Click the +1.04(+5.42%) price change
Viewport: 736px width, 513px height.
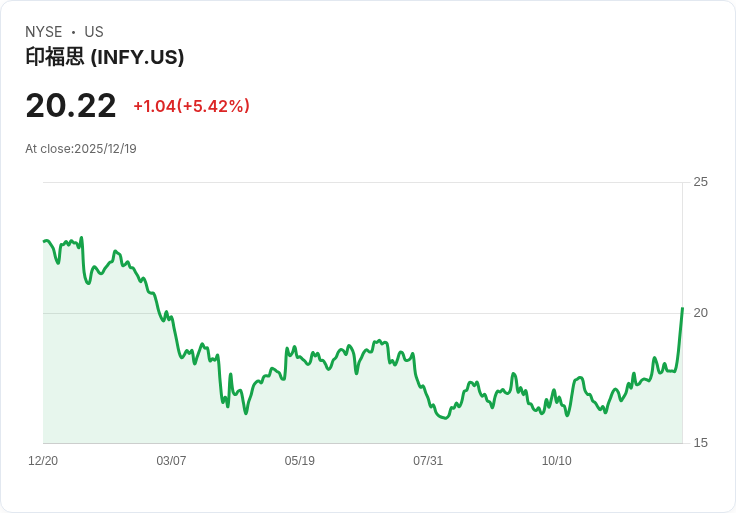(191, 106)
